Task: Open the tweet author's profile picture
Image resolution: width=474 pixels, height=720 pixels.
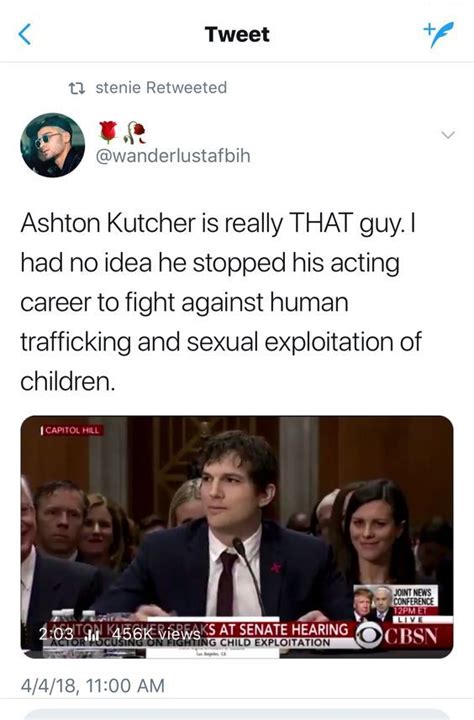Action: point(52,145)
